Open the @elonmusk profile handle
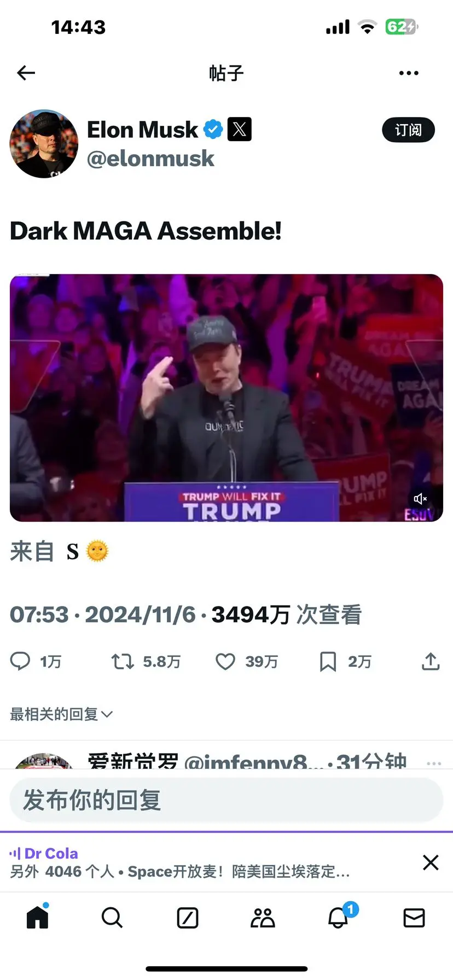This screenshot has width=453, height=980. tap(150, 159)
